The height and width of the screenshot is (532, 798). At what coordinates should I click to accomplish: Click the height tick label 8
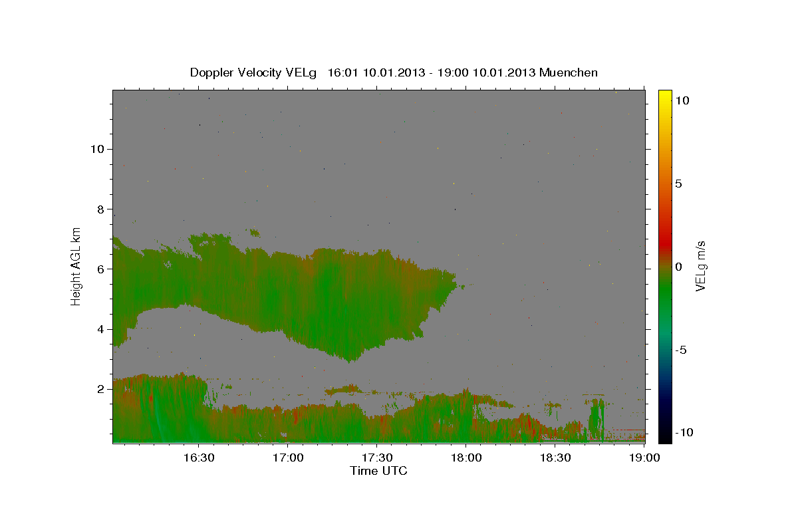[x=100, y=209]
